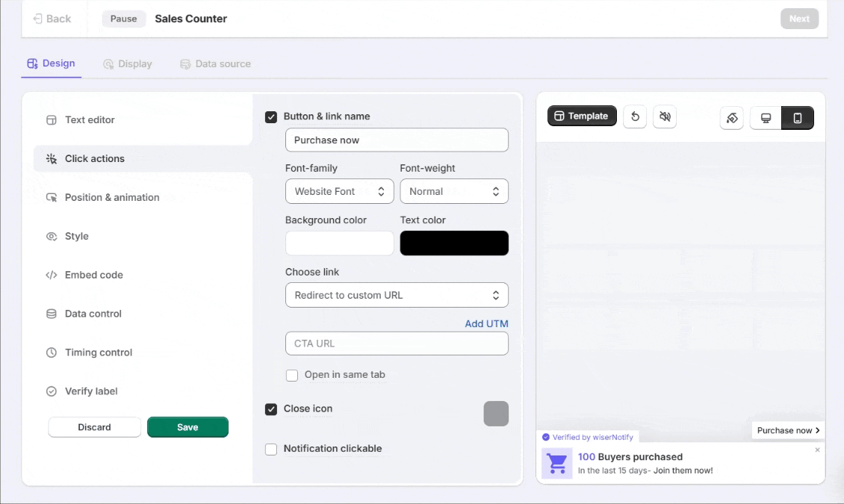The height and width of the screenshot is (504, 844).
Task: Enable the Open in same tab checkbox
Action: [292, 375]
